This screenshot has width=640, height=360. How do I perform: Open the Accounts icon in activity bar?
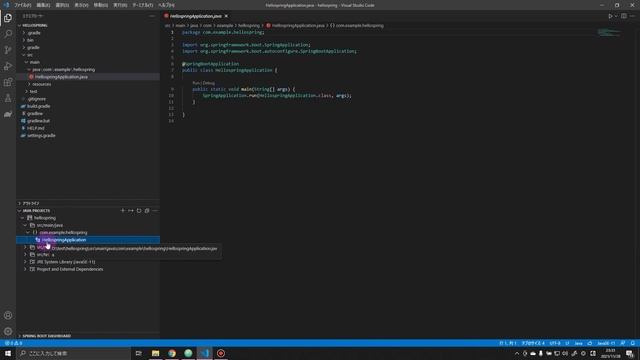click(x=8, y=315)
